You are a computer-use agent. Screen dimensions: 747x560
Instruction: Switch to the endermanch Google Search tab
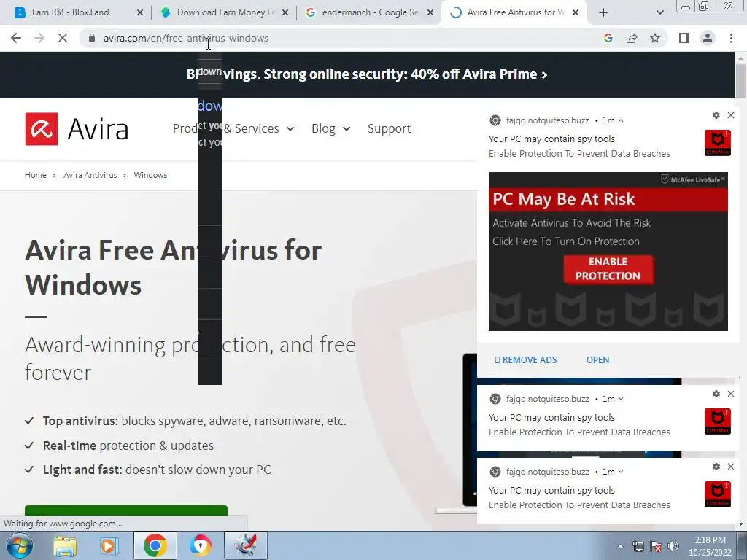click(370, 12)
